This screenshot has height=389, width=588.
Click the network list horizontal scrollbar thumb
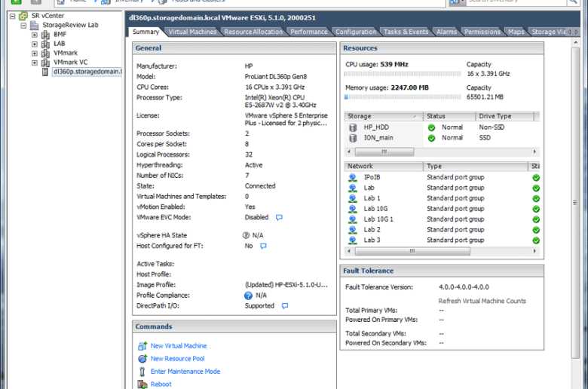[412, 251]
